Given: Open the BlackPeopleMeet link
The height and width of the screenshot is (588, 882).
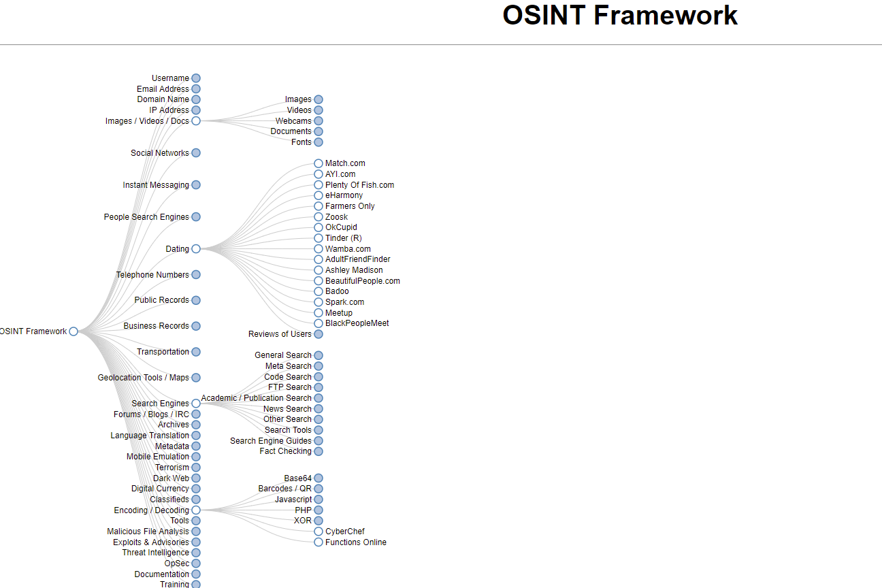Looking at the screenshot, I should pyautogui.click(x=357, y=323).
